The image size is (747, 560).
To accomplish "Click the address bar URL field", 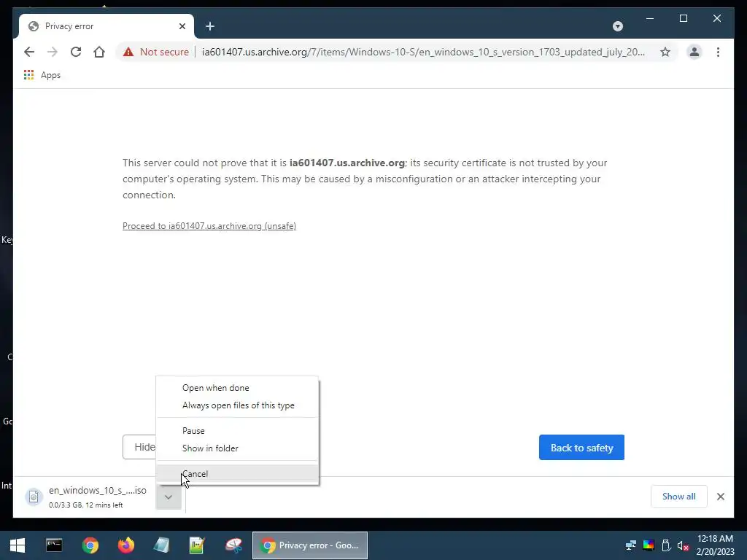I will [x=423, y=52].
